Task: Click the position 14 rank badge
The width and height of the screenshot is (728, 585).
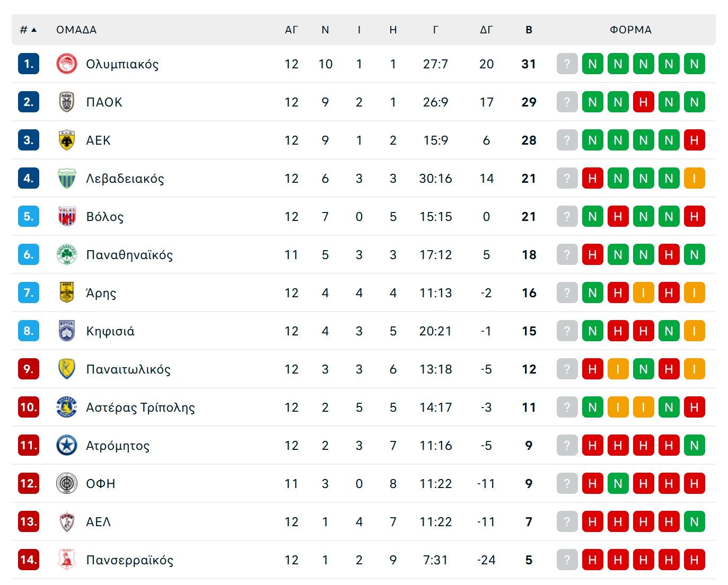Action: pos(28,560)
